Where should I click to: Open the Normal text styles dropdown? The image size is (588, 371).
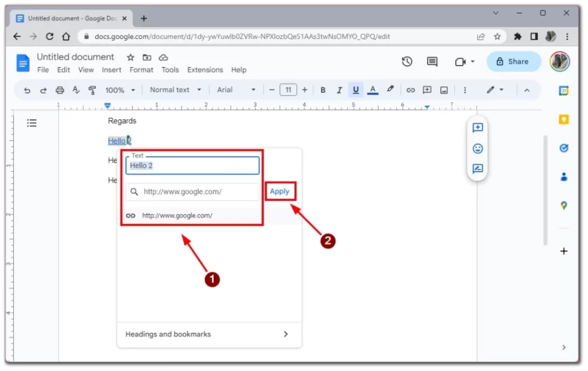pos(175,90)
